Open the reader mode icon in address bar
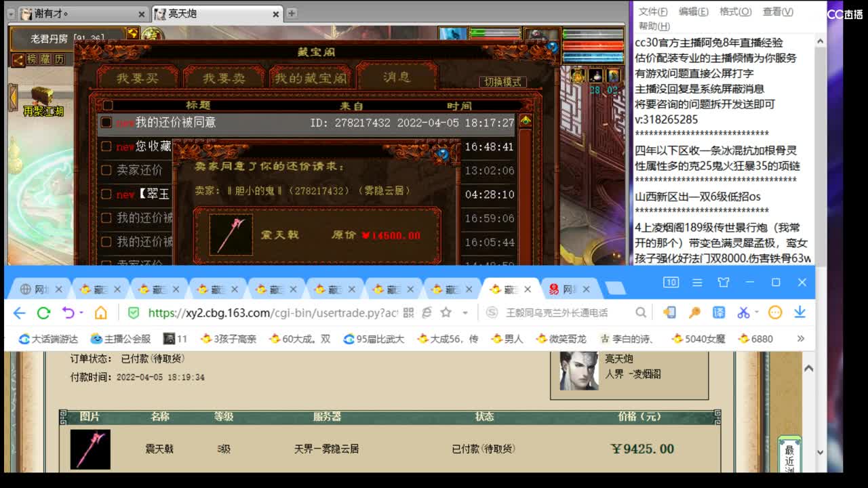 coord(427,312)
